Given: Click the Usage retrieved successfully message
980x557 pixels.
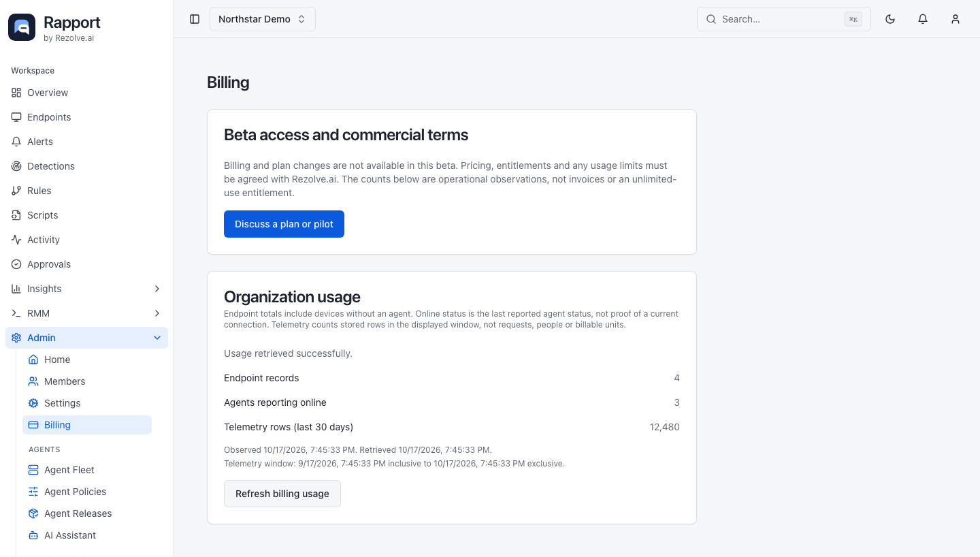Looking at the screenshot, I should 288,353.
